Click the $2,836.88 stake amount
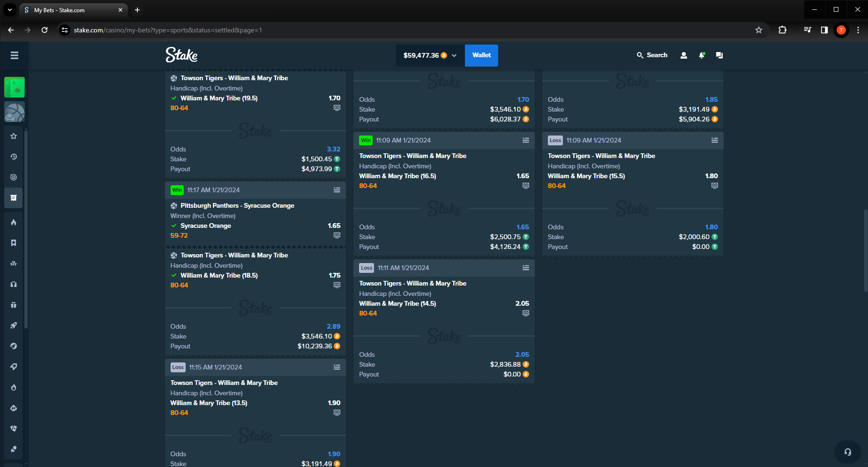Viewport: 868px width, 467px height. [505, 364]
